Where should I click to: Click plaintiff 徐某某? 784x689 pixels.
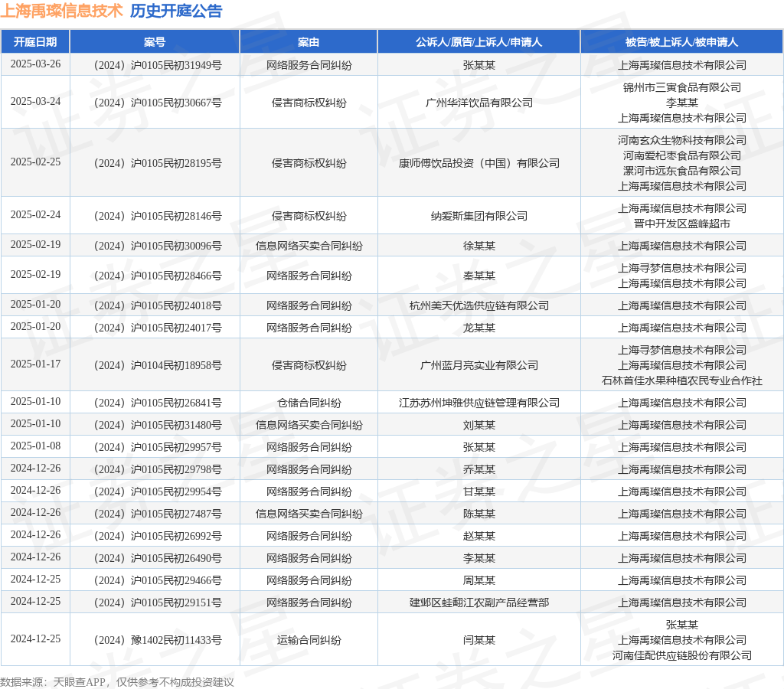coord(479,246)
